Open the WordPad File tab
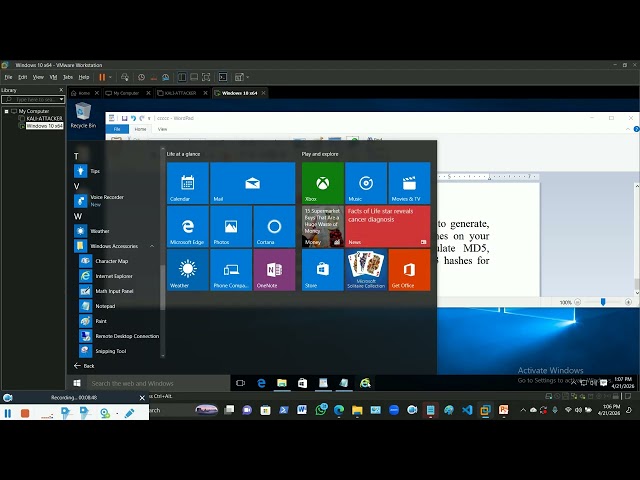640x480 pixels. click(x=117, y=129)
